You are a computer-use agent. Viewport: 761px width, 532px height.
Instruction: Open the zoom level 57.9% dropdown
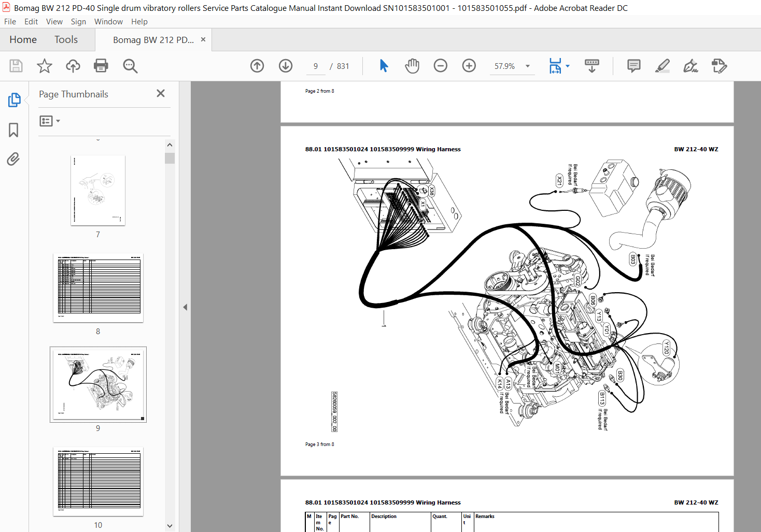tap(528, 66)
